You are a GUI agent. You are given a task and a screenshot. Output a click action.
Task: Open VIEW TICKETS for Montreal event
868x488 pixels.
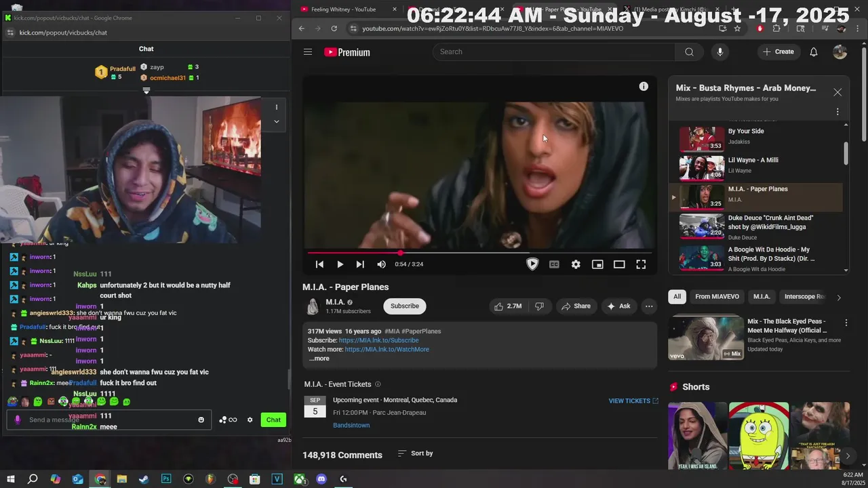633,401
